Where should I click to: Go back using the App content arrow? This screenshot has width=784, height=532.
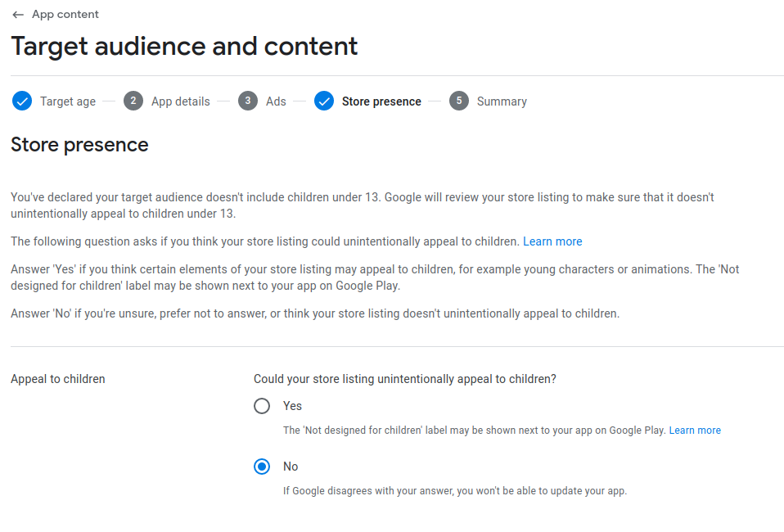18,15
